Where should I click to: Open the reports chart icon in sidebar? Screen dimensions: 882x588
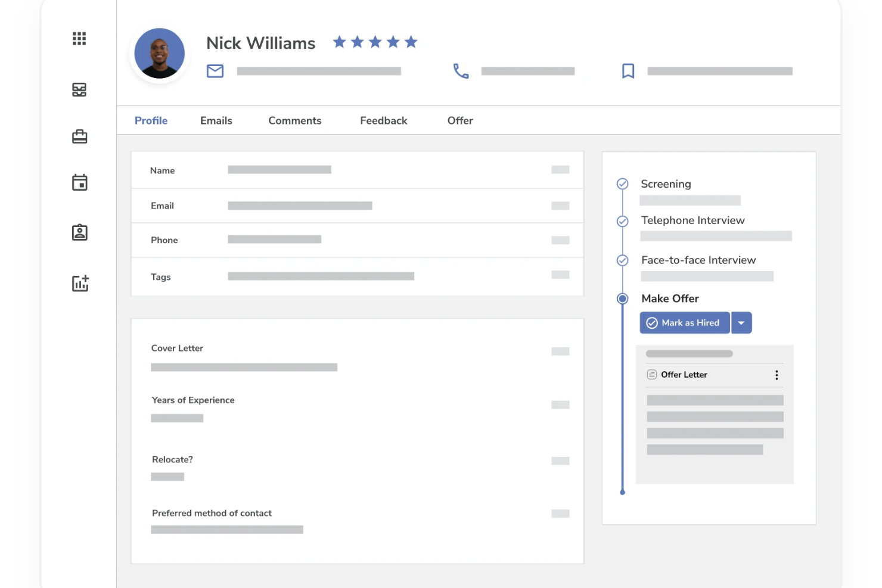(79, 283)
